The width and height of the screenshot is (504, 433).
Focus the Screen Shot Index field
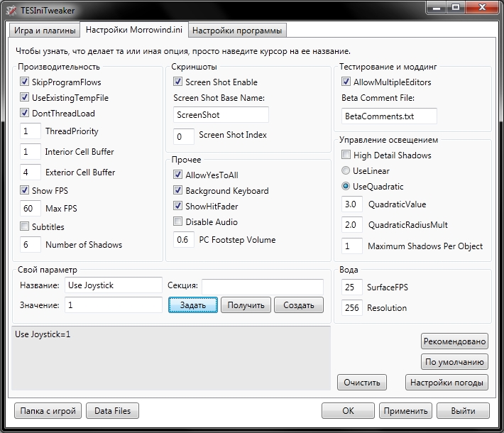tap(184, 136)
